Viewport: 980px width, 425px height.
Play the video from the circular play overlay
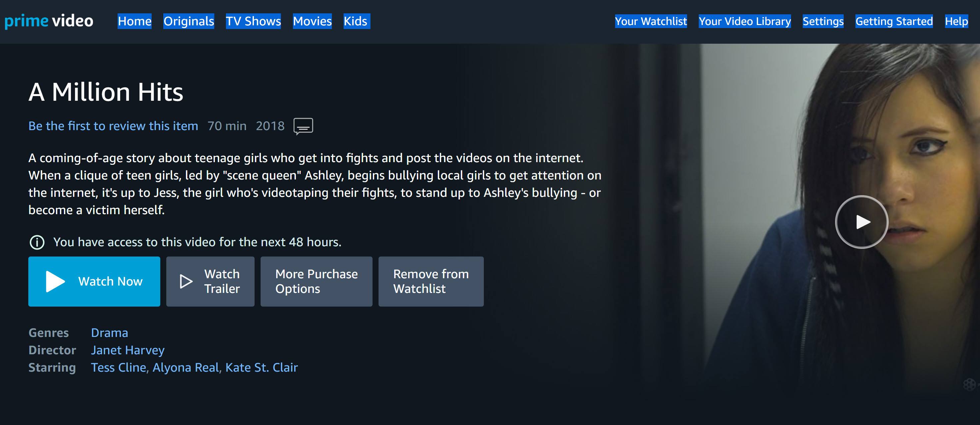coord(862,222)
